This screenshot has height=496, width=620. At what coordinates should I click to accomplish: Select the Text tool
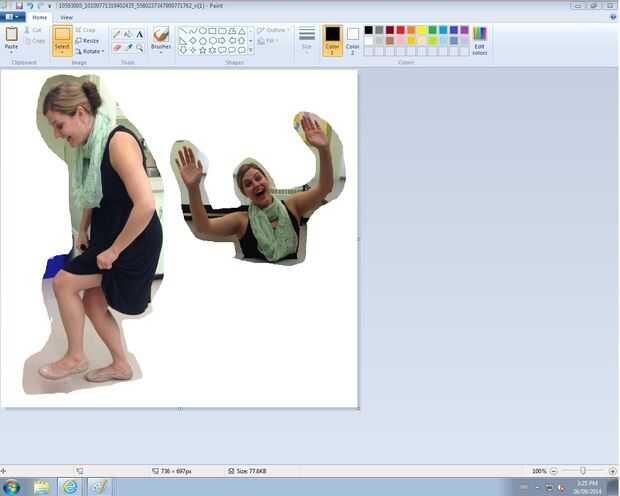(140, 34)
